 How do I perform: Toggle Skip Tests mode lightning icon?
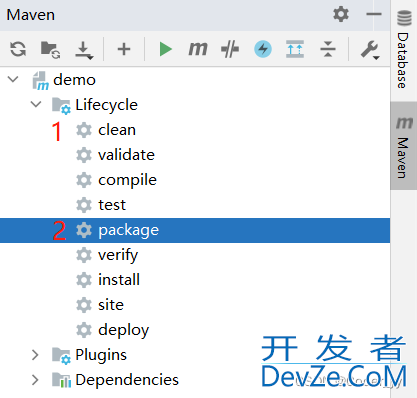(x=263, y=49)
